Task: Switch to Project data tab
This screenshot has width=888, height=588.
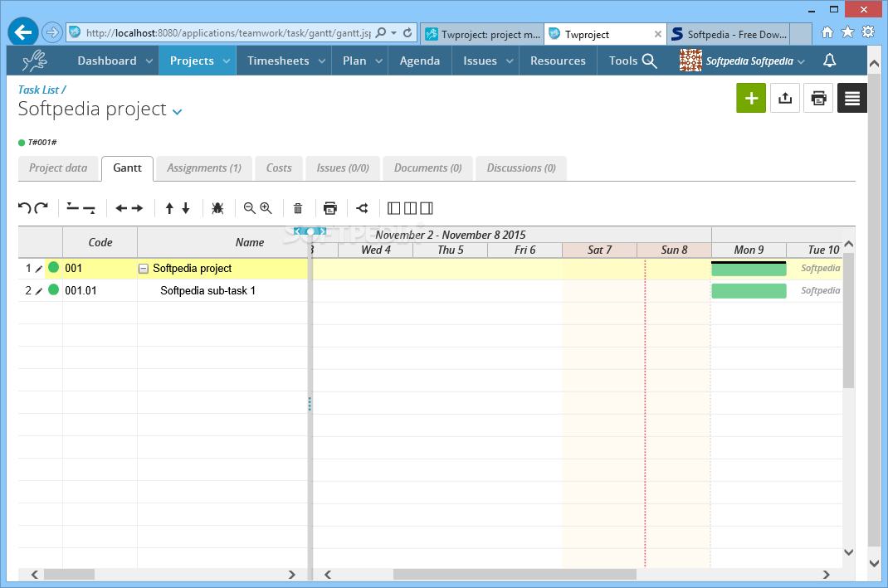Action: [58, 168]
